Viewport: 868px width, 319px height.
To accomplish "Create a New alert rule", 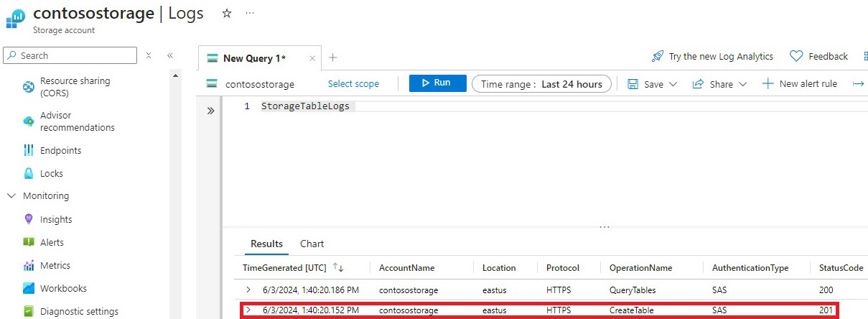I will coord(799,84).
